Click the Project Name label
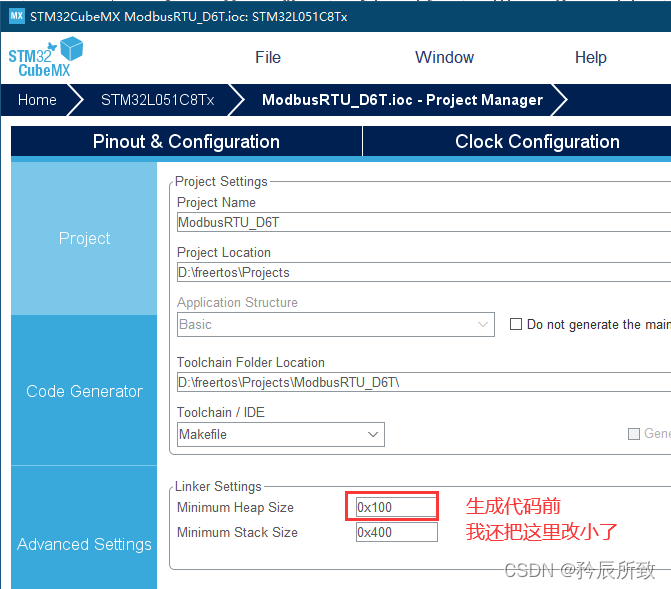 coord(216,202)
